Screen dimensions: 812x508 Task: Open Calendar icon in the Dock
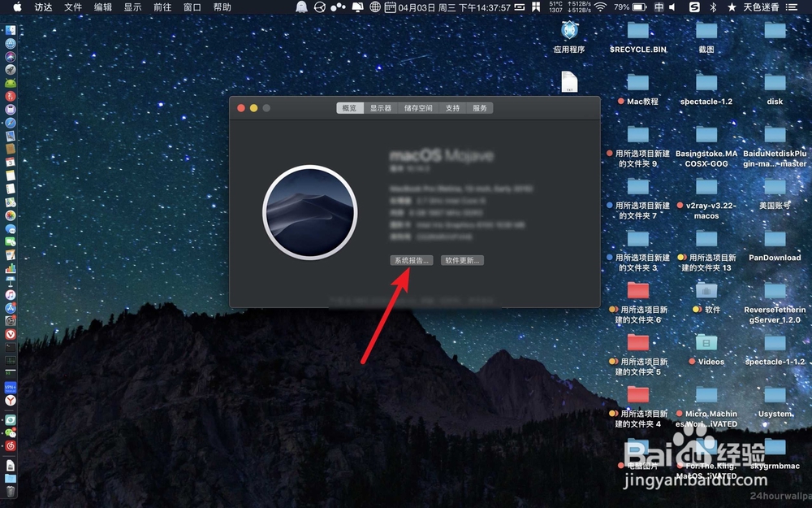click(11, 163)
